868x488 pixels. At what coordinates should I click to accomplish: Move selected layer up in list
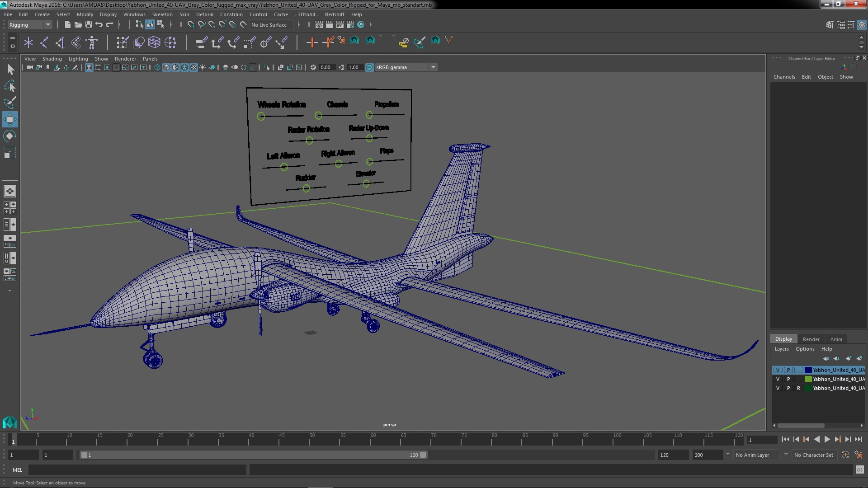(x=826, y=358)
